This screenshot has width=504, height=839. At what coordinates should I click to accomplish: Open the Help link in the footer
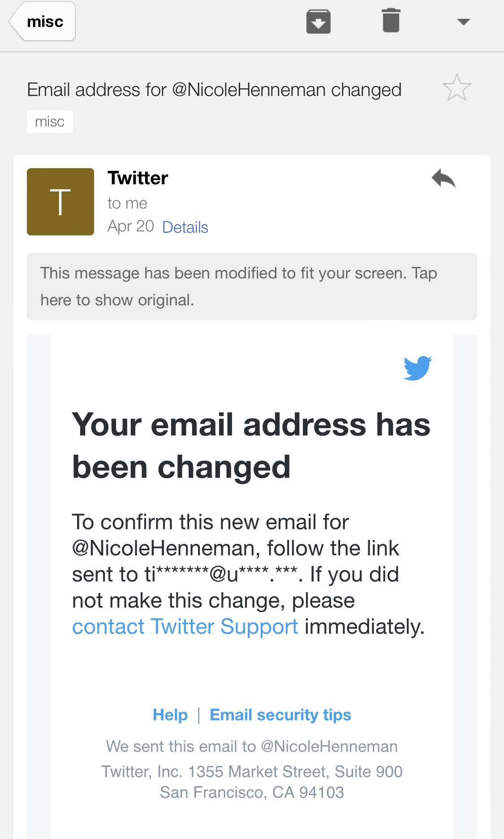coord(170,715)
